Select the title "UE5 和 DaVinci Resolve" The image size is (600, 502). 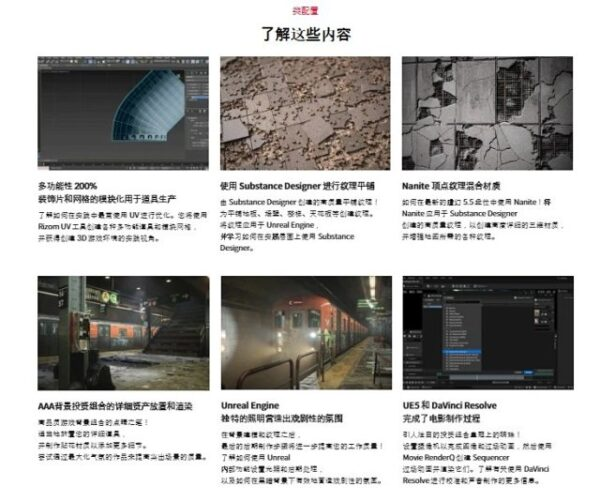[x=449, y=406]
